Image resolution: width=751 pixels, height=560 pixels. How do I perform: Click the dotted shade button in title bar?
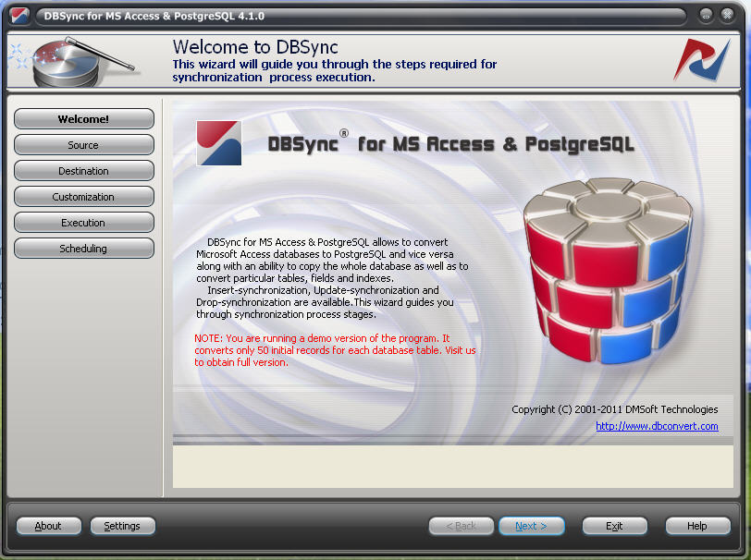[x=727, y=14]
